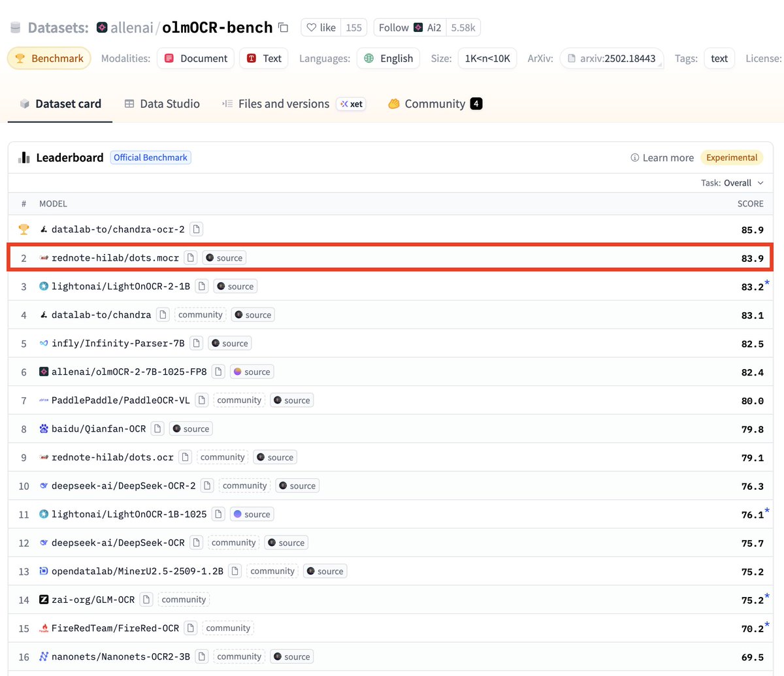The width and height of the screenshot is (784, 676).
Task: Open document icon beside GLM-OCR
Action: (146, 600)
